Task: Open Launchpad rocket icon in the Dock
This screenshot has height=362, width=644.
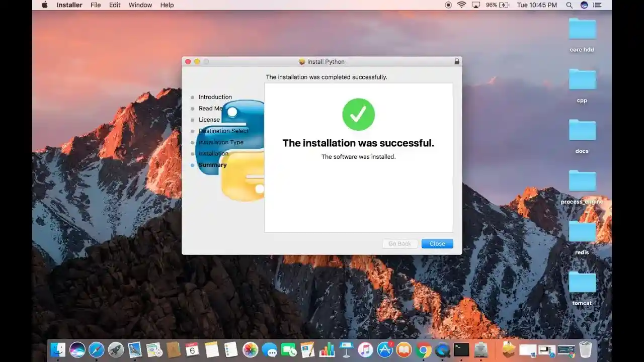Action: 116,349
